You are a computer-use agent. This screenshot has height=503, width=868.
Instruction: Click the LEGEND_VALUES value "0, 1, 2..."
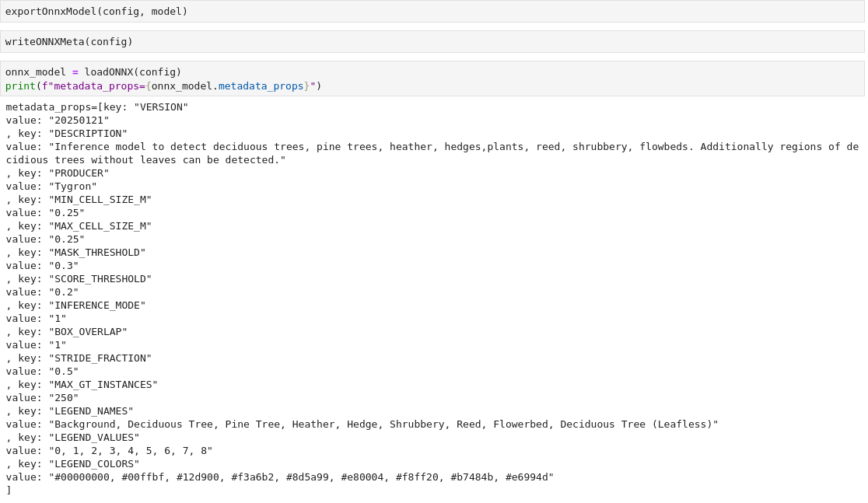[130, 451]
